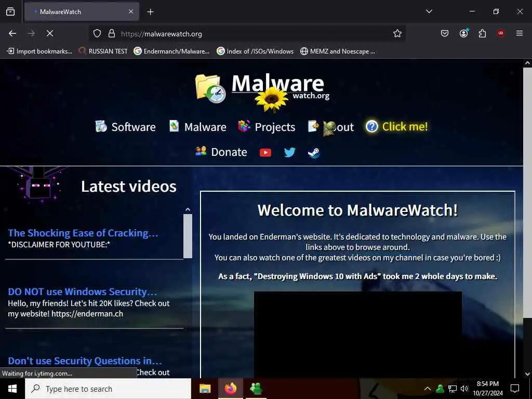Open the Firefox account icon
The image size is (532, 399).
point(463,33)
